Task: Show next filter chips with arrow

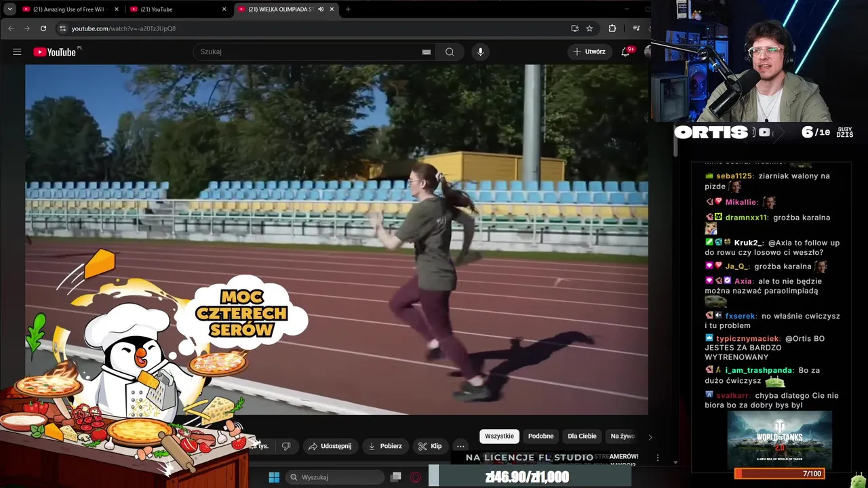Action: (x=650, y=437)
